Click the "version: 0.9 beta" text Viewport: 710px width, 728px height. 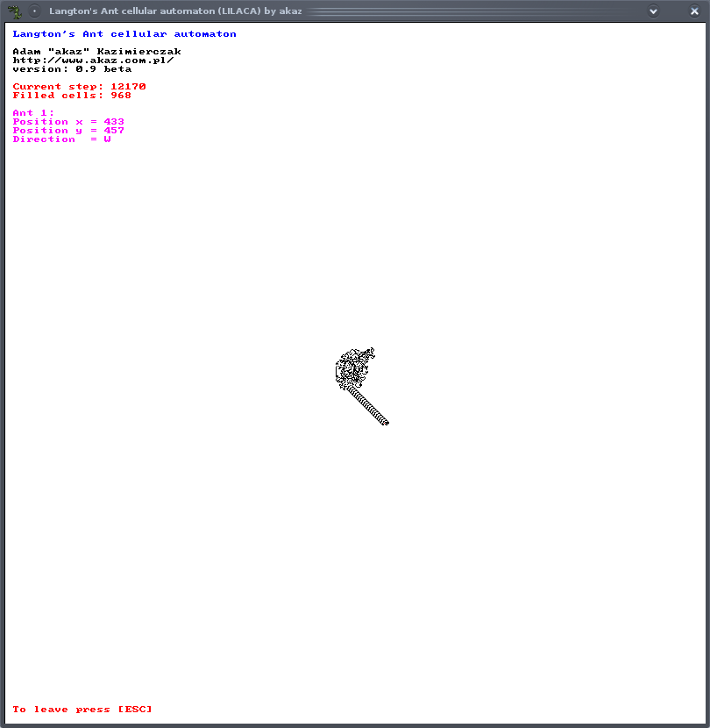click(72, 69)
